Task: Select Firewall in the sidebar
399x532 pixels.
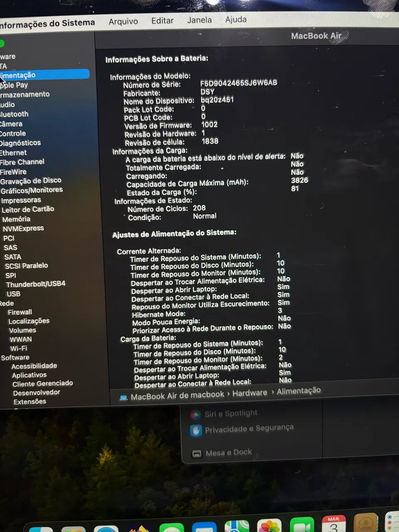Action: tap(20, 312)
